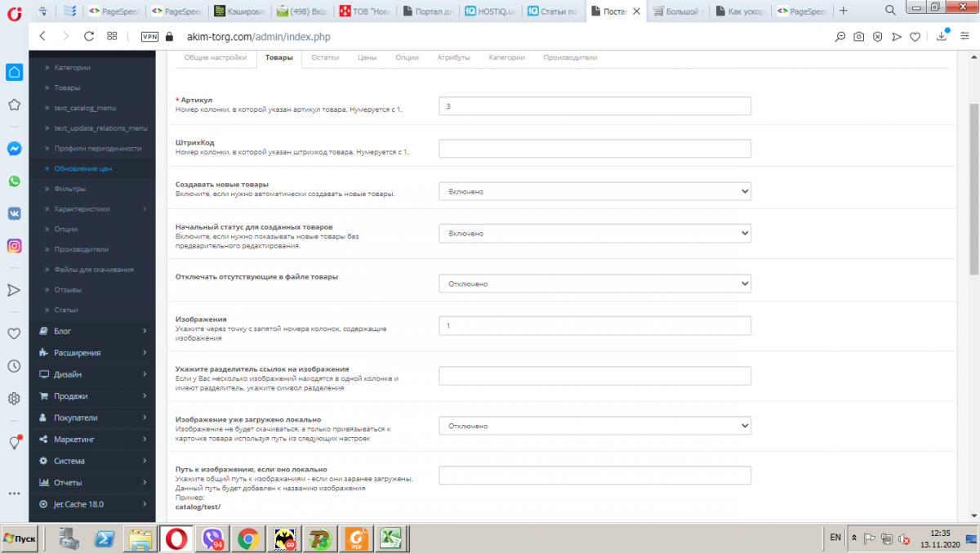
Task: Toggle the VPN badge in address bar
Action: [149, 37]
